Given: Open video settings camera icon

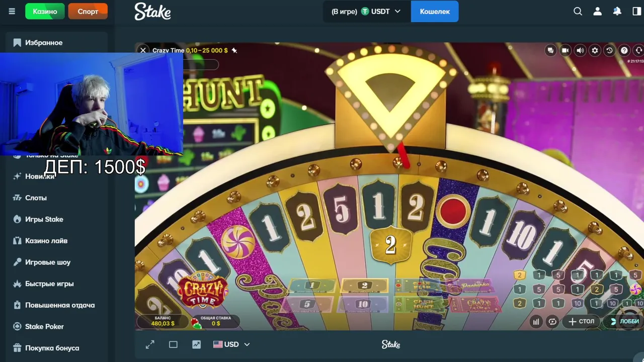Looking at the screenshot, I should pos(565,50).
